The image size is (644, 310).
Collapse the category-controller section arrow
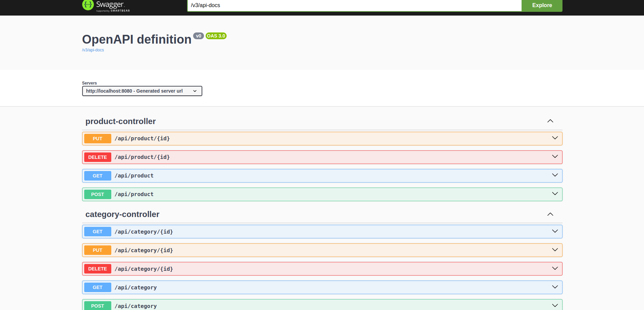click(550, 214)
